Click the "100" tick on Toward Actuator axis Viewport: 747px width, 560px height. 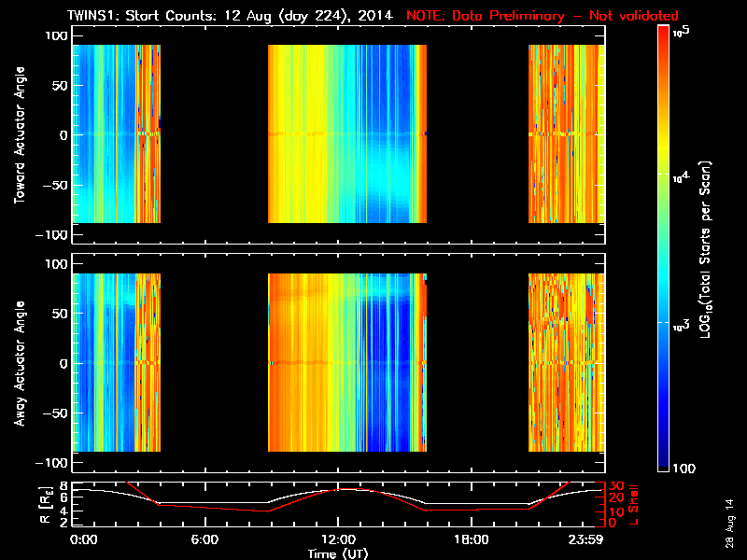click(x=57, y=36)
